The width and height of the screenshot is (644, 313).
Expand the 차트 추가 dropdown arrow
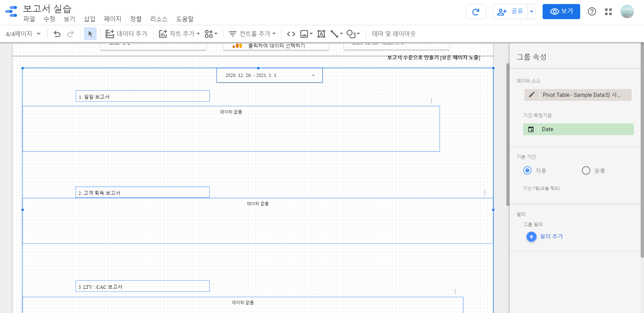click(x=198, y=34)
